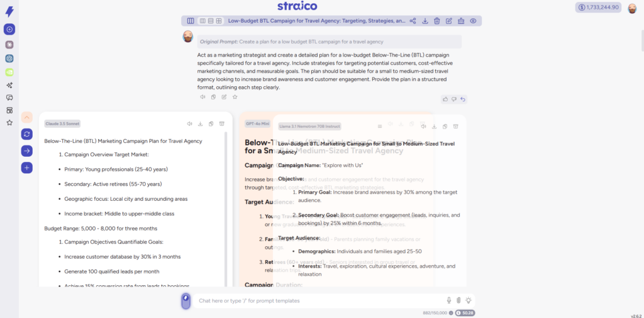Image resolution: width=644 pixels, height=318 pixels.
Task: Rename the chat with the title edit icon
Action: [x=449, y=21]
